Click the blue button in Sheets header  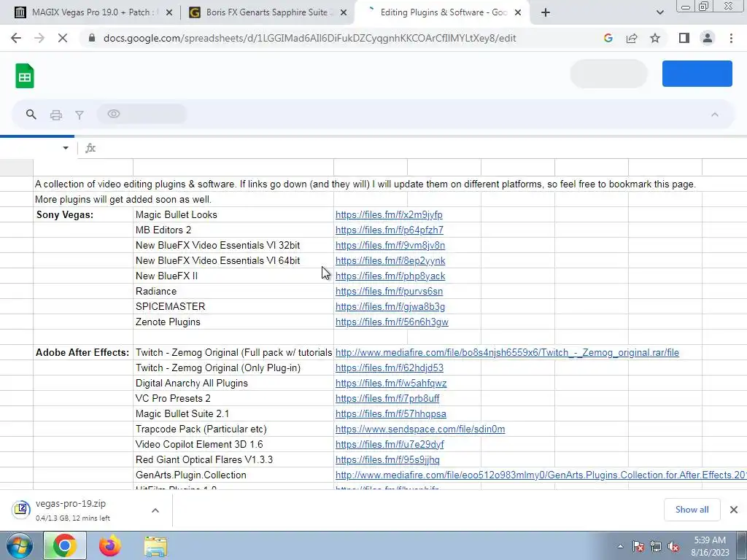click(x=697, y=74)
